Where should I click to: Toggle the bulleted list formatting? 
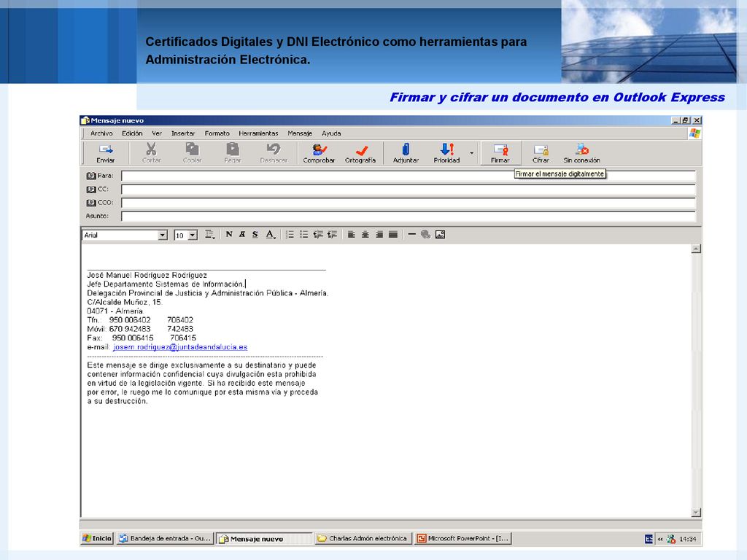click(x=303, y=234)
